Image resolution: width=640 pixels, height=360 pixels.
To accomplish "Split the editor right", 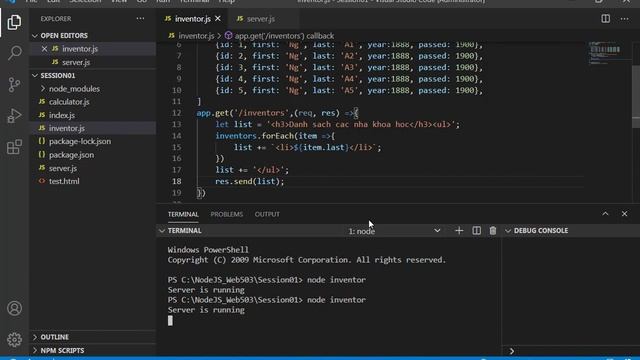I will pyautogui.click(x=605, y=19).
